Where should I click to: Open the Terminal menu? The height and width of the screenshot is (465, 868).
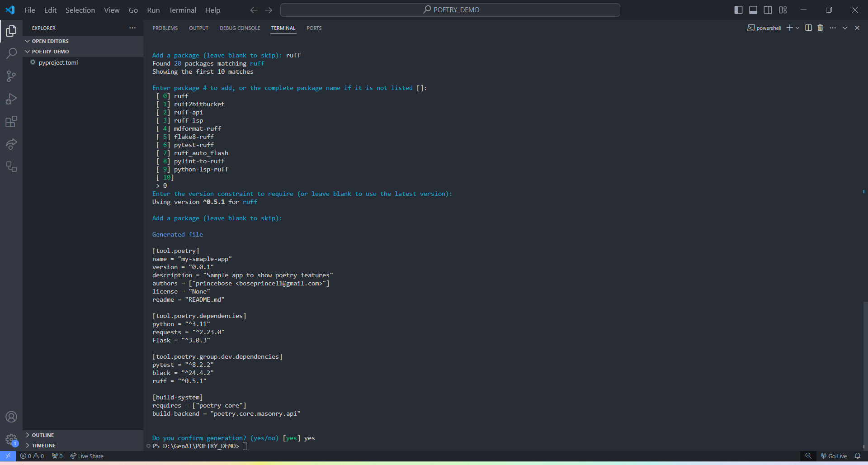pos(182,10)
